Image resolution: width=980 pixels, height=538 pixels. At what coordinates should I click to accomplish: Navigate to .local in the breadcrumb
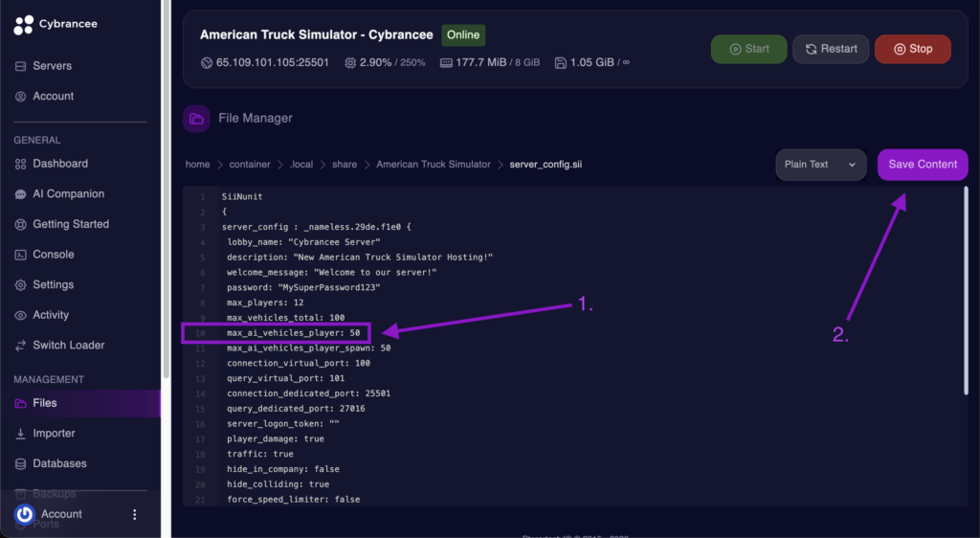coord(301,165)
